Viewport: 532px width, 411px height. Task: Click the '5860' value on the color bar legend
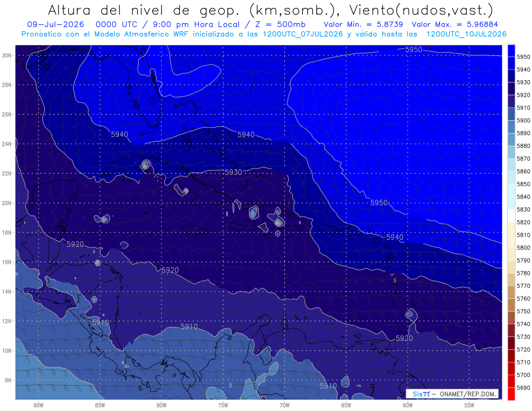523,171
